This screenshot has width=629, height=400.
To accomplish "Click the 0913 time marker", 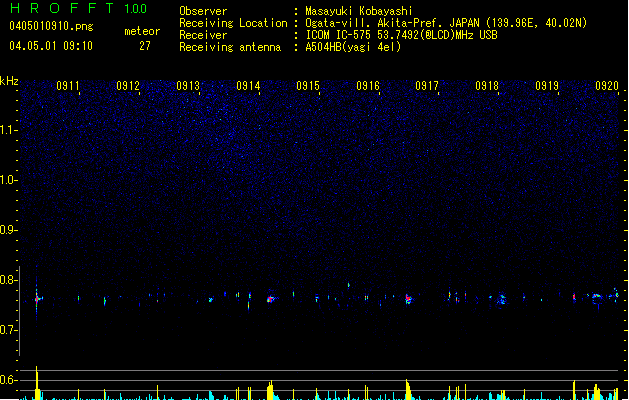I will click(188, 86).
